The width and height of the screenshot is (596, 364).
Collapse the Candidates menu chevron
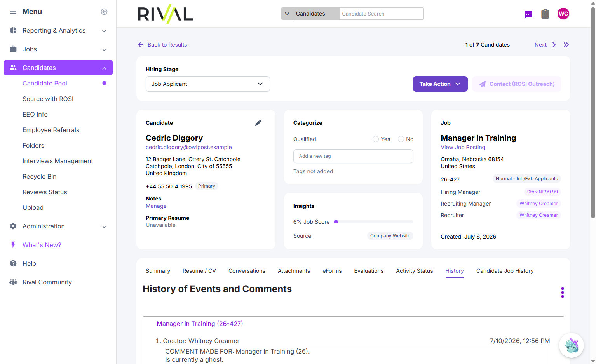click(104, 68)
